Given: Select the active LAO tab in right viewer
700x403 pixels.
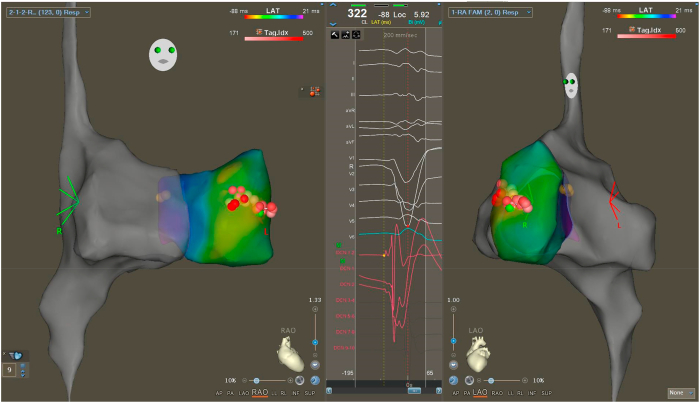Looking at the screenshot, I should (480, 393).
